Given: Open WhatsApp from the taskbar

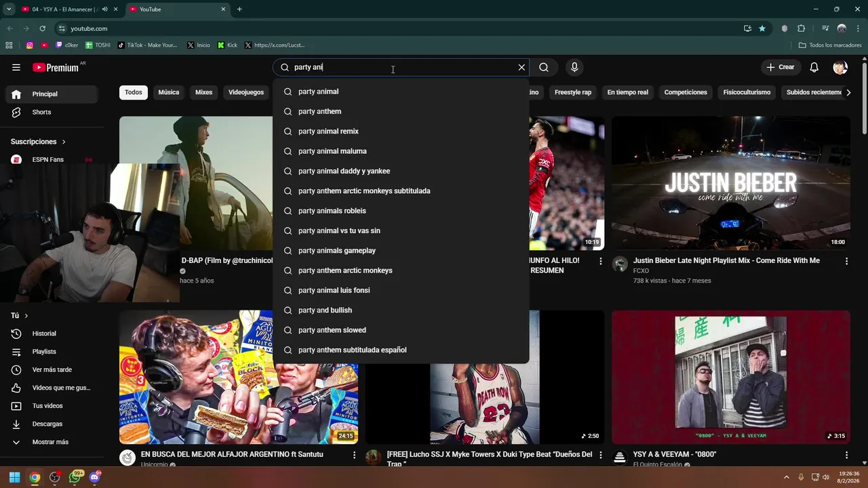Looking at the screenshot, I should (75, 477).
